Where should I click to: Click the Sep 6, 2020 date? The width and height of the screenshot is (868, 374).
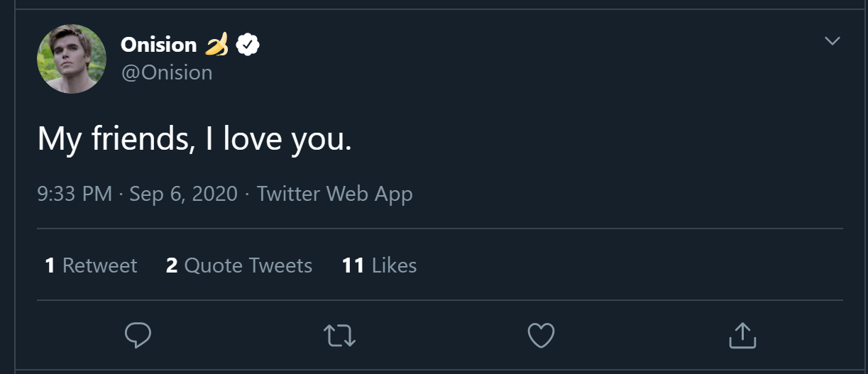pyautogui.click(x=183, y=194)
